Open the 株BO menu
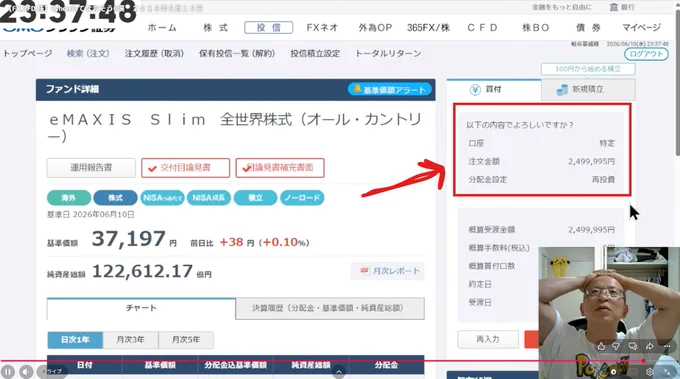This screenshot has width=680, height=379. [x=536, y=28]
